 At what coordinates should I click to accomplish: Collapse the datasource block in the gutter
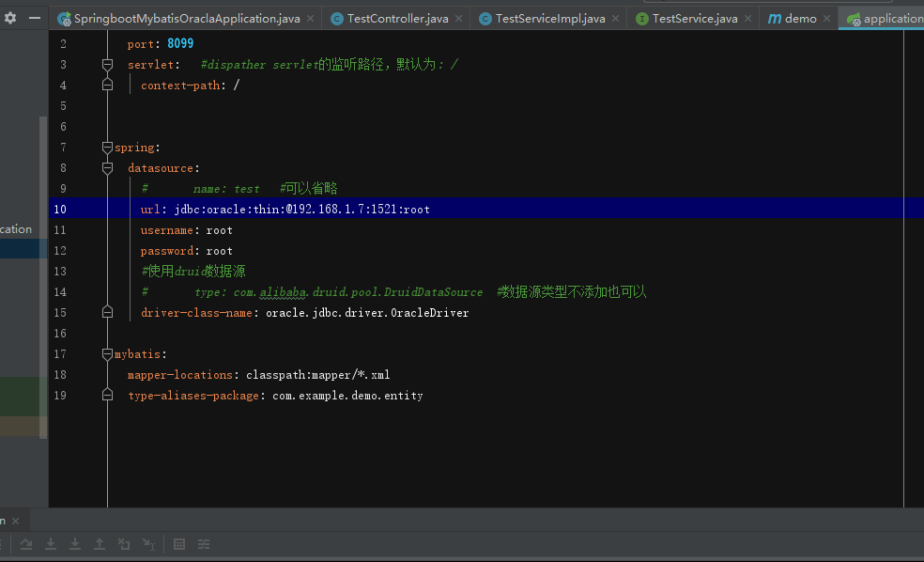[x=106, y=167]
